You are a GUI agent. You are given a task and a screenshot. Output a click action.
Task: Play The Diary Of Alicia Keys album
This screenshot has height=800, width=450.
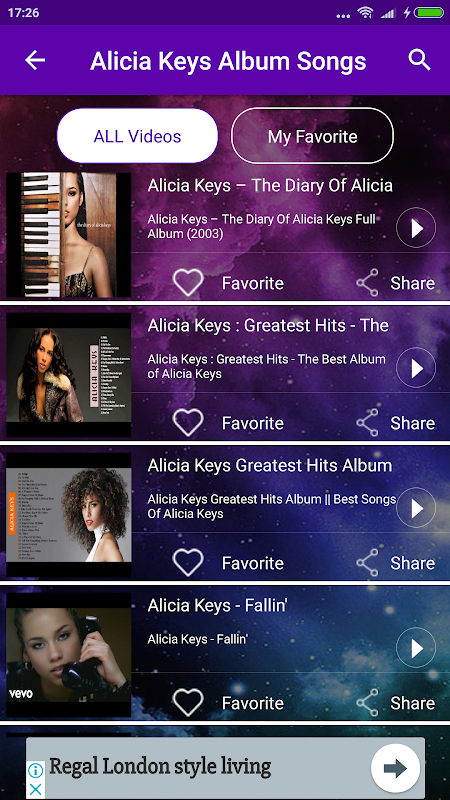(416, 228)
